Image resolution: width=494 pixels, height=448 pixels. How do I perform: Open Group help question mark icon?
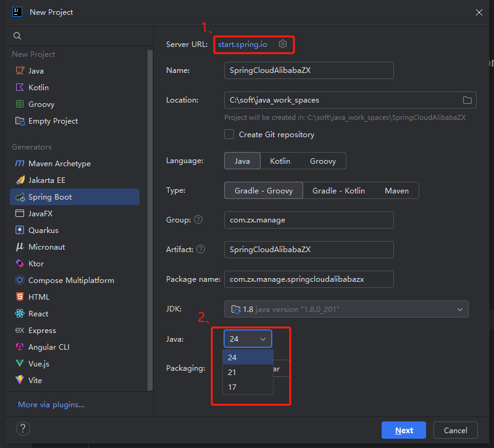click(198, 219)
